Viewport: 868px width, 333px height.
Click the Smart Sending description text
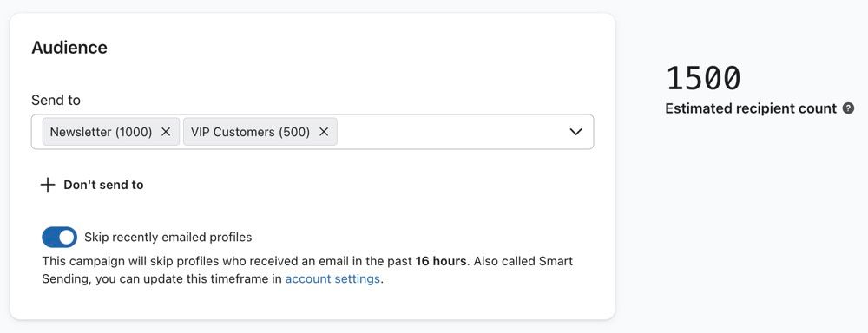click(x=307, y=270)
